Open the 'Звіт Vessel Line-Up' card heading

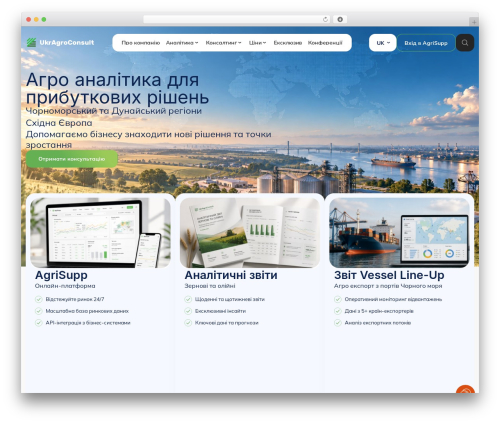tap(389, 275)
